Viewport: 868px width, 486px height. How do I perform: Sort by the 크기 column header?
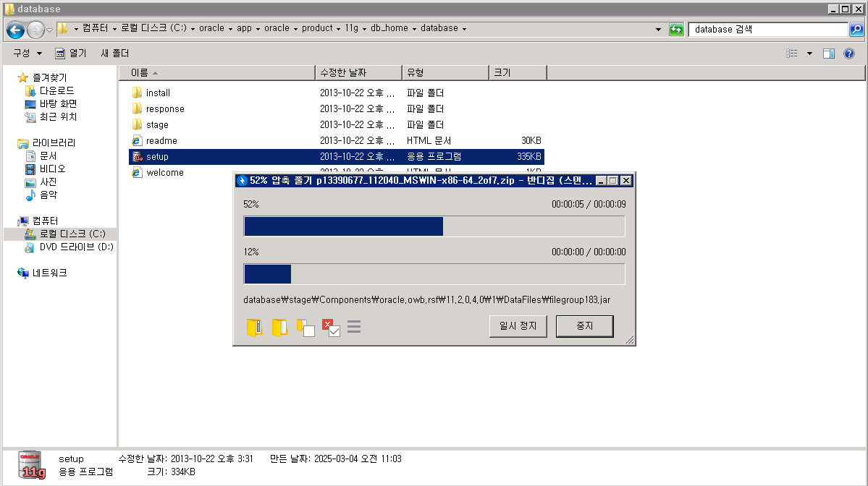(518, 73)
